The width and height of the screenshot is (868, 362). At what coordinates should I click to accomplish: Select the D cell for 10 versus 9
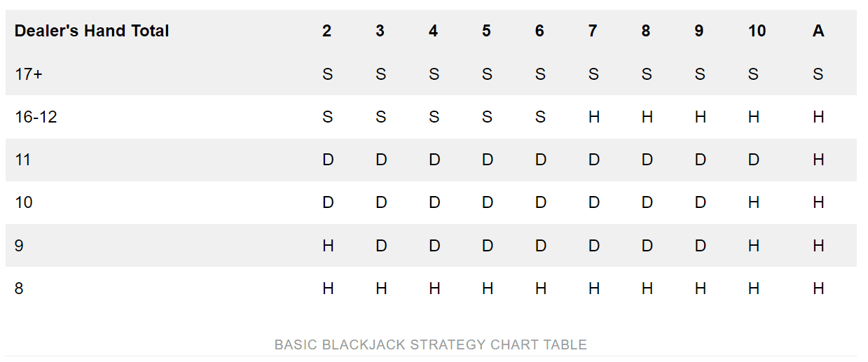pyautogui.click(x=701, y=203)
